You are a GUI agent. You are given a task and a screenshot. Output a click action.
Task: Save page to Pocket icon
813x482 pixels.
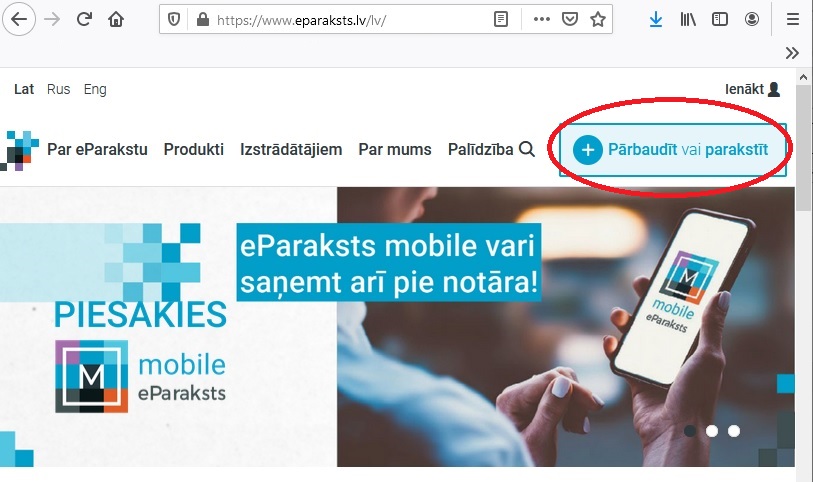click(570, 20)
